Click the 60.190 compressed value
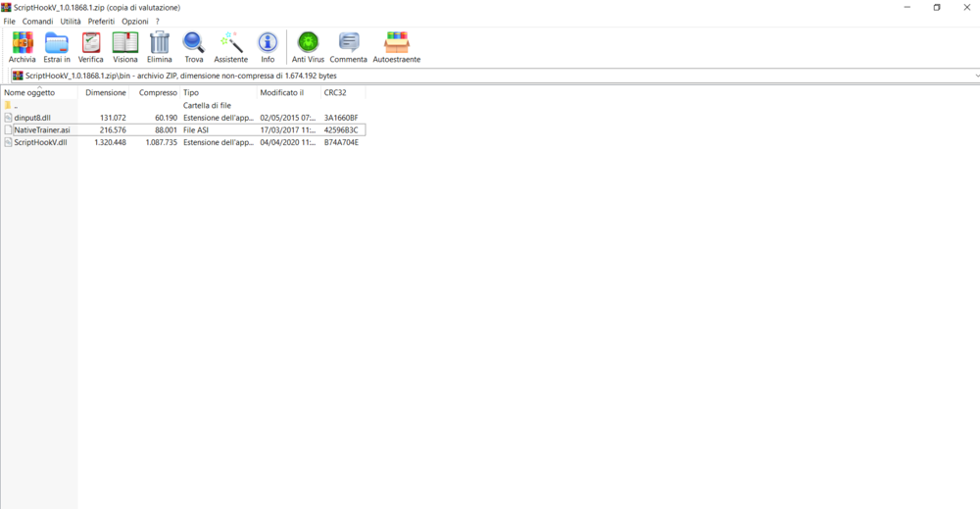980x509 pixels. tap(167, 118)
